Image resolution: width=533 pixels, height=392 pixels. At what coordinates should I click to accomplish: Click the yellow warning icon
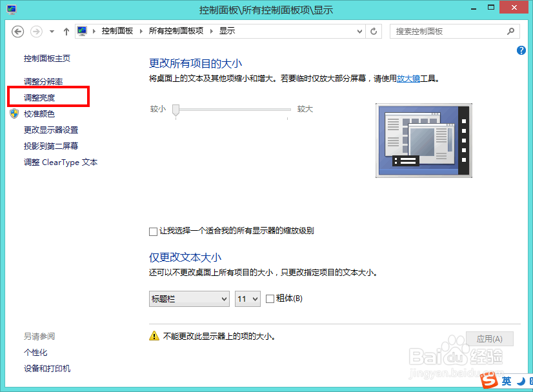[154, 336]
